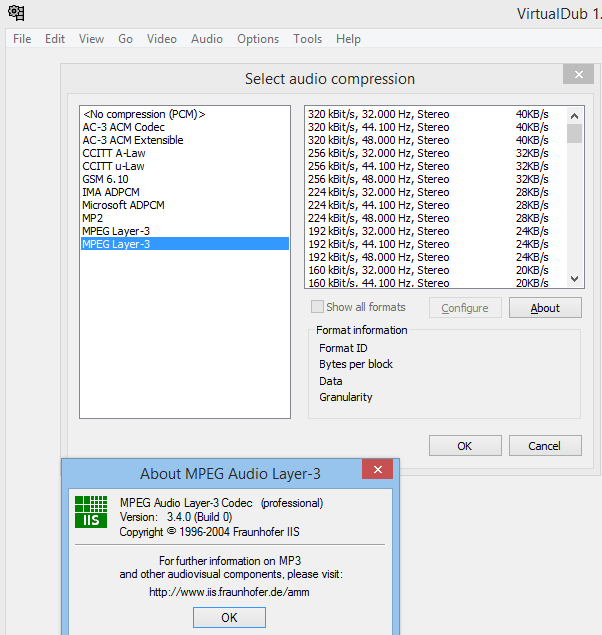
Task: Choose 192 kBit/s, 48.000 Hz, Stereo format
Action: pyautogui.click(x=436, y=257)
